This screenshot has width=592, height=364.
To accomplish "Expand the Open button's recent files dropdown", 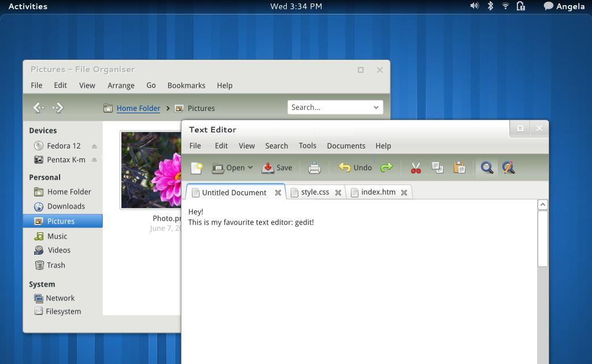I will coord(249,167).
